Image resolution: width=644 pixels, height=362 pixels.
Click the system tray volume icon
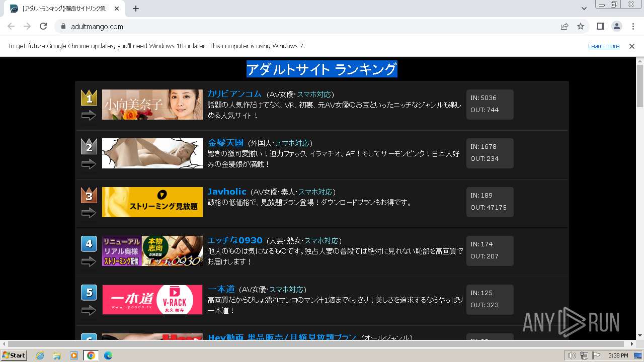[572, 355]
